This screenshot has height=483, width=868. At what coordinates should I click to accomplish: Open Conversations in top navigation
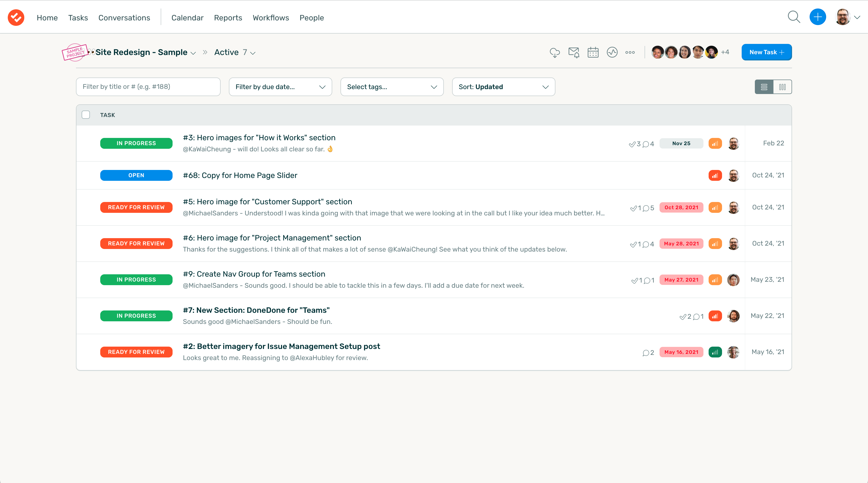pyautogui.click(x=124, y=18)
